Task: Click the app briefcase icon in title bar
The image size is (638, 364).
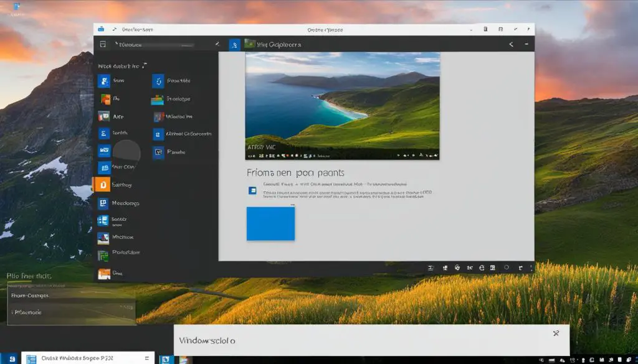Action: coord(101,29)
